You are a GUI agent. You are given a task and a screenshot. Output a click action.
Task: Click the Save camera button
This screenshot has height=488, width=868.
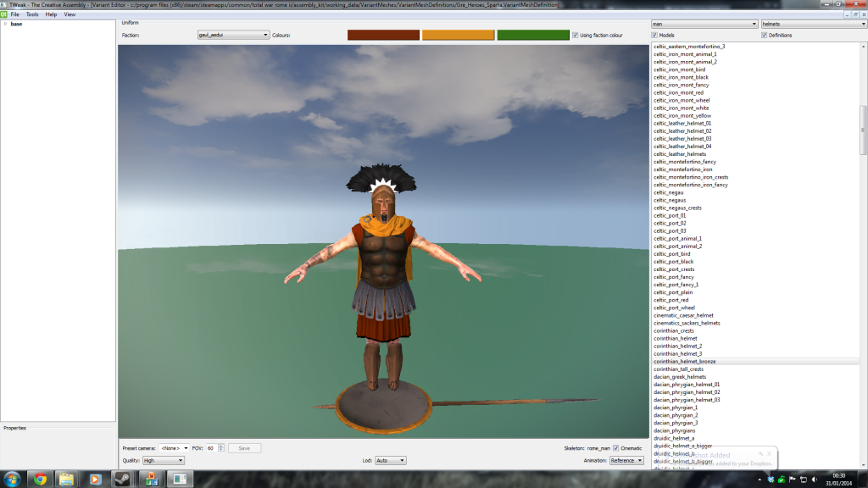pyautogui.click(x=244, y=447)
